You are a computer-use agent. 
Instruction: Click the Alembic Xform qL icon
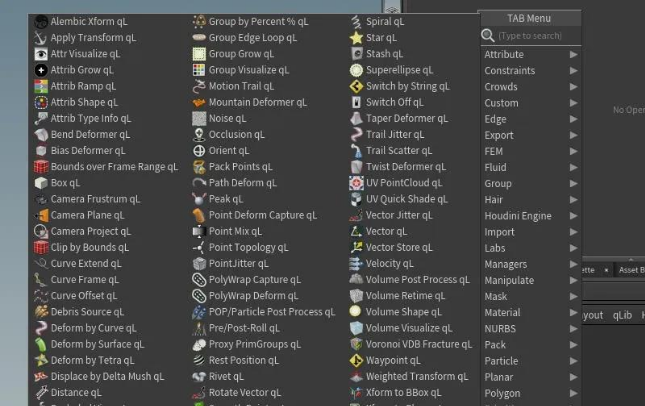coord(41,21)
